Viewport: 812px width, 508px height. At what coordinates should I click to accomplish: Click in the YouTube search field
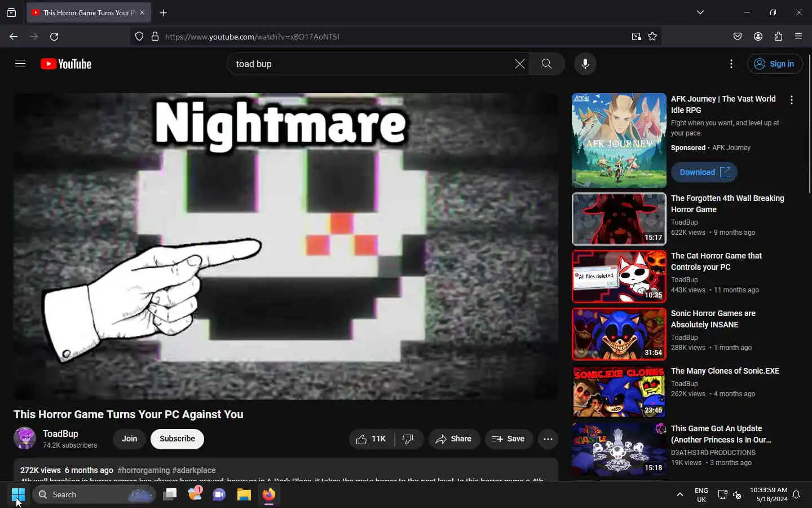(372, 64)
